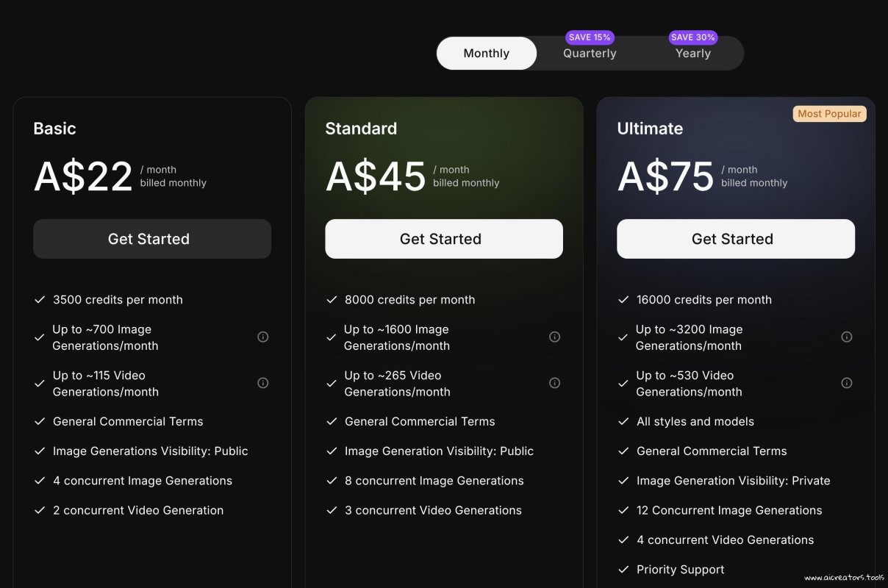The width and height of the screenshot is (888, 588).
Task: Open info icon for Basic image generations
Action: coord(262,337)
